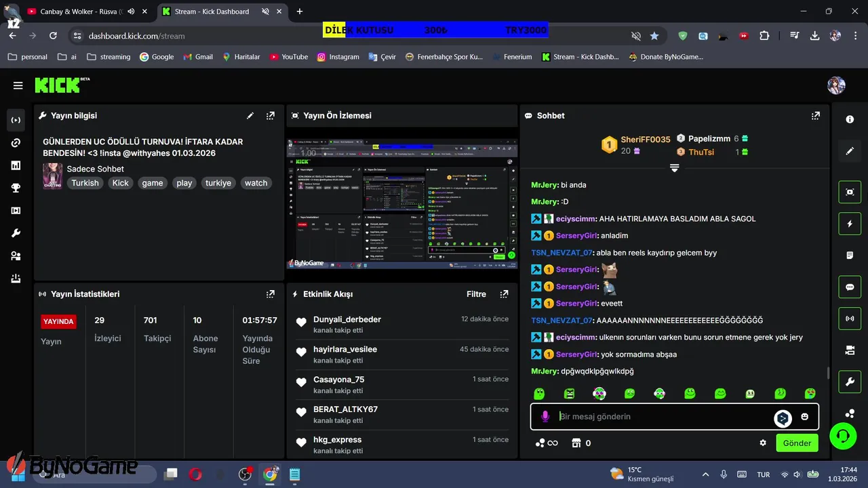Show hidden system tray icons chevron
Screen dimensions: 868x488
click(x=705, y=474)
